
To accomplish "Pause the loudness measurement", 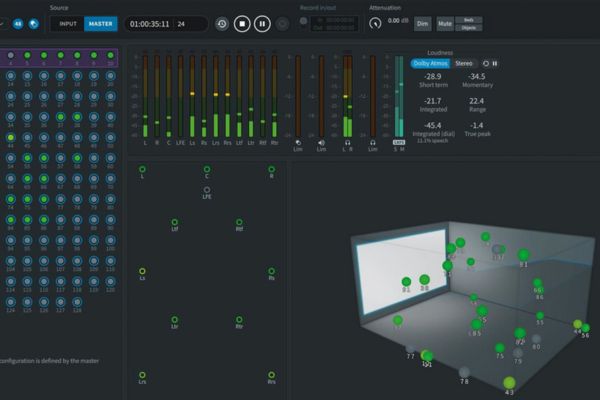I will [x=495, y=63].
